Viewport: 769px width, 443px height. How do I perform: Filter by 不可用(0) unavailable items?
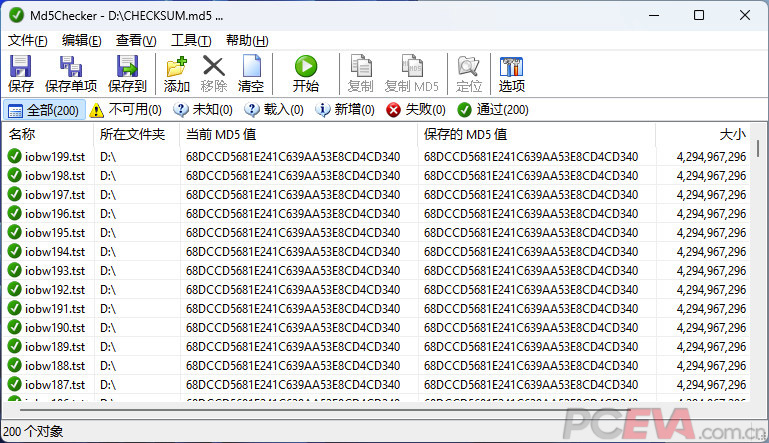pyautogui.click(x=126, y=110)
